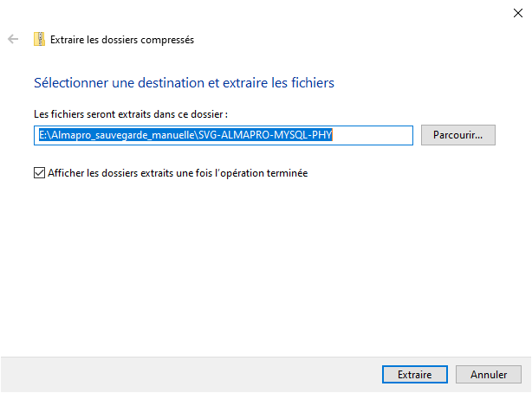
Task: Click the Almapro_sauvegarde_manuelle part of the path
Action: 123,135
